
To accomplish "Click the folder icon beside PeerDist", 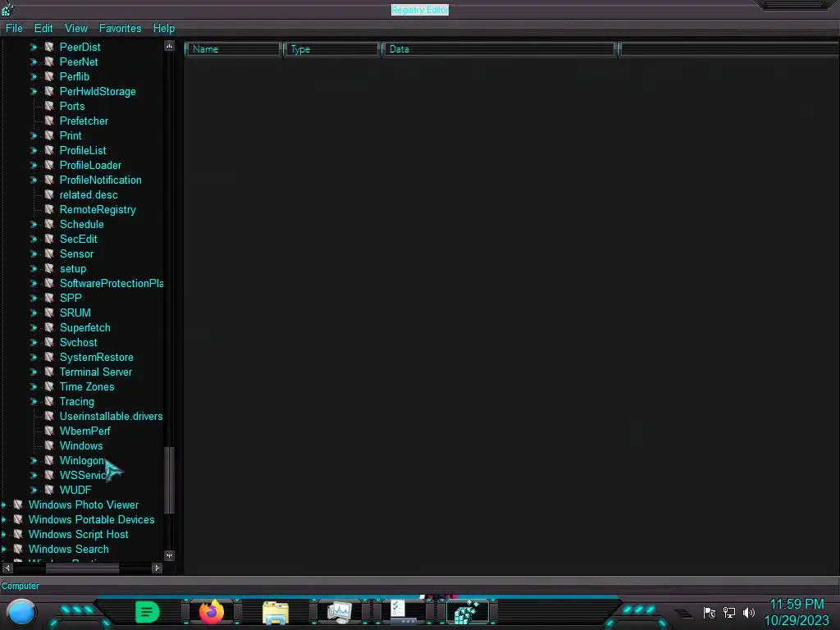I will (x=49, y=47).
